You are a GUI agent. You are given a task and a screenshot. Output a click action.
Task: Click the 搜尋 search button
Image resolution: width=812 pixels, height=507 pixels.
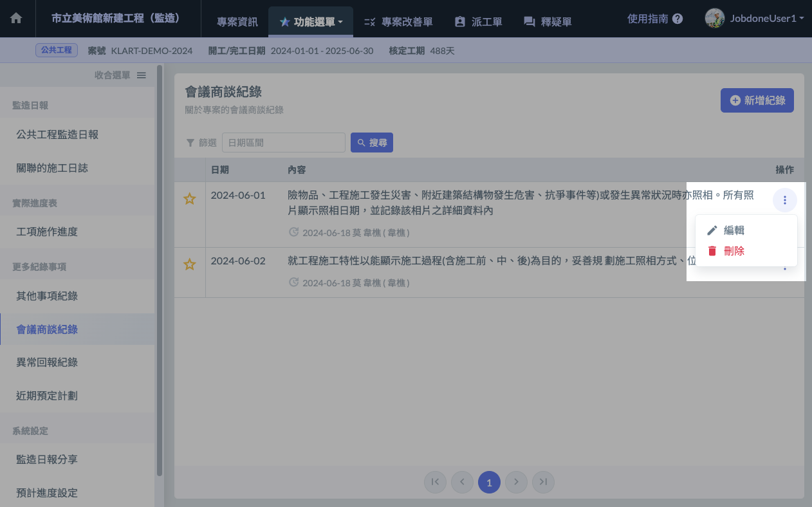tap(371, 143)
